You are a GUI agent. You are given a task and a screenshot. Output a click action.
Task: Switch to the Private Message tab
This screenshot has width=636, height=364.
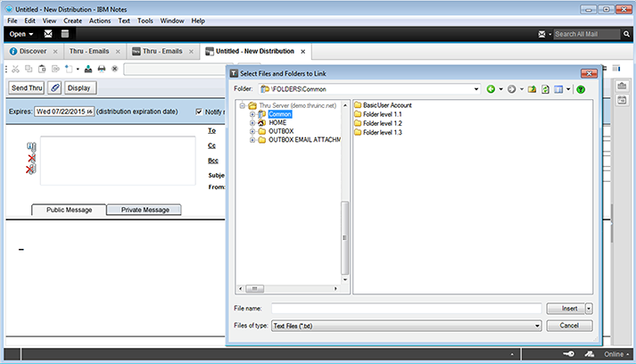point(145,210)
